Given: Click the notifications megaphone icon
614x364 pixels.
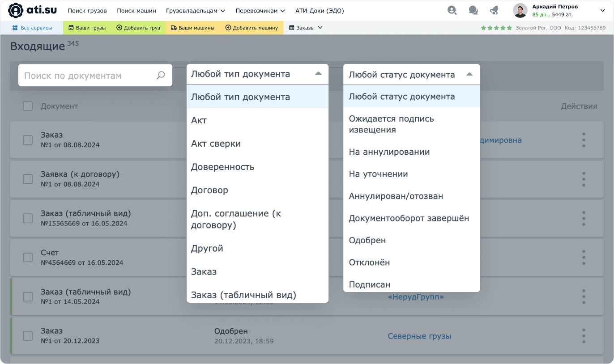Looking at the screenshot, I should point(494,10).
